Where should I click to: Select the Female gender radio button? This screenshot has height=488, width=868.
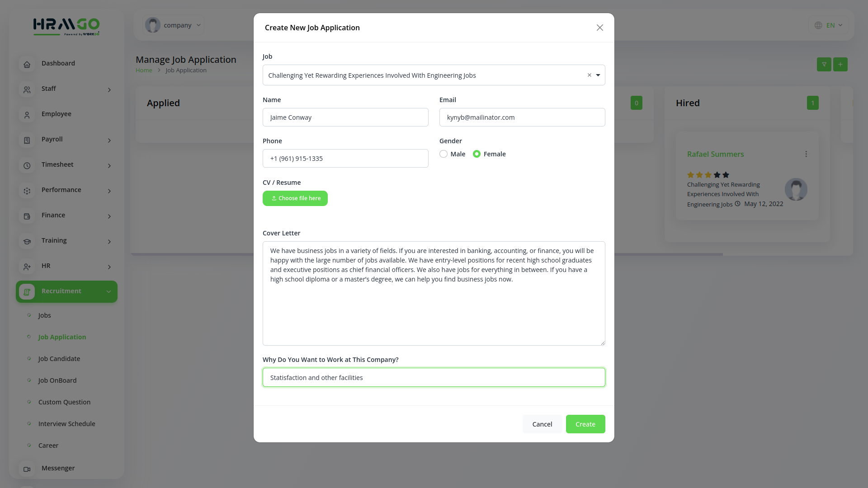[x=476, y=154]
